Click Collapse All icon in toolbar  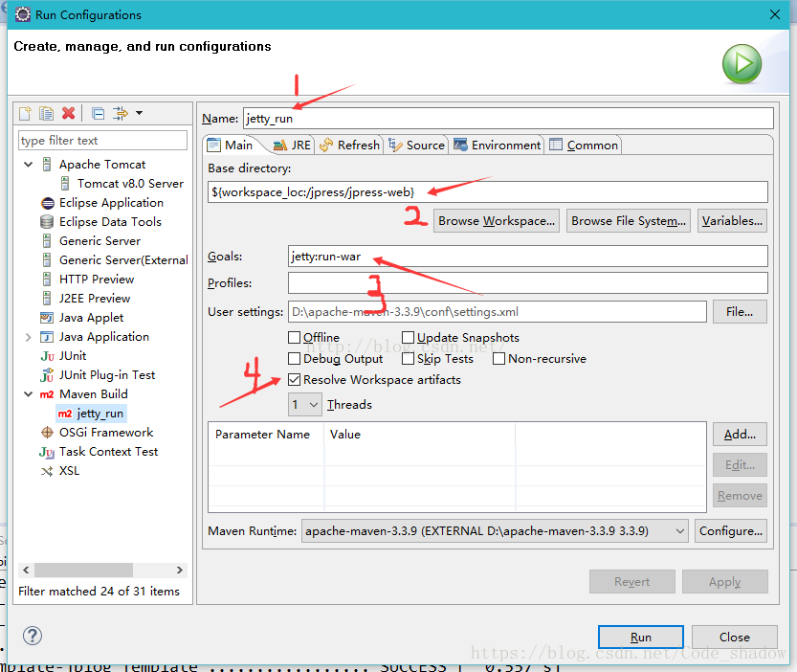pos(99,113)
